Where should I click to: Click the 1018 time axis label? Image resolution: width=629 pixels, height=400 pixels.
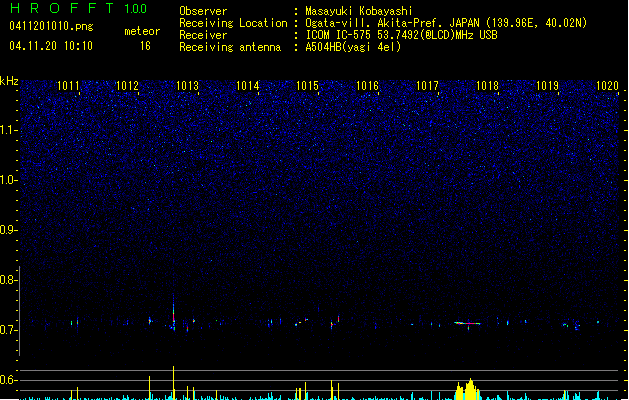(x=487, y=86)
